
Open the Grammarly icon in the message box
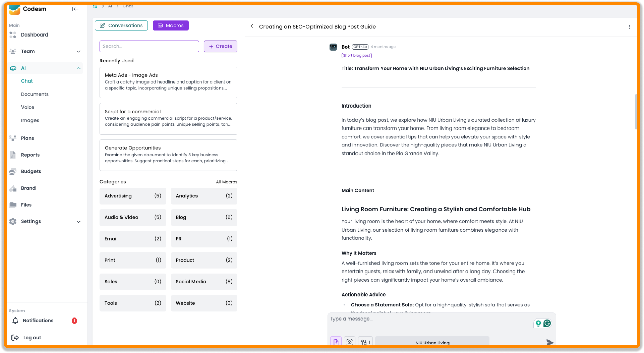[x=548, y=323]
